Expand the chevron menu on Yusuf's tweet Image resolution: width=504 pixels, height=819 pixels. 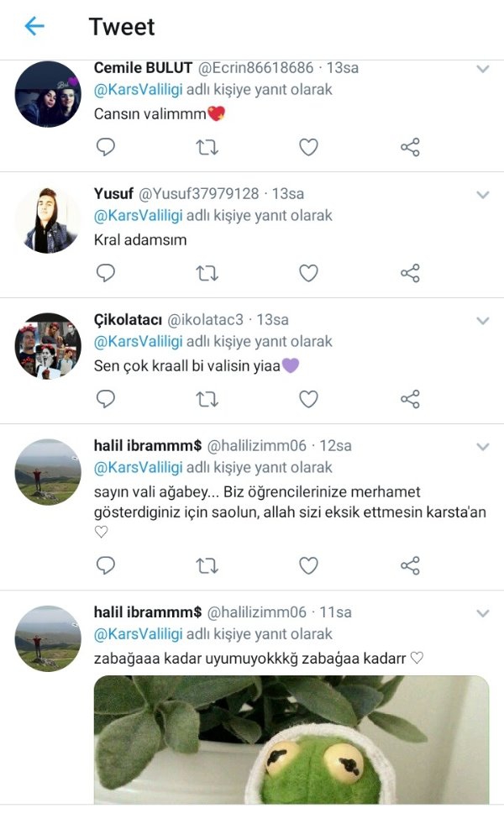click(483, 195)
